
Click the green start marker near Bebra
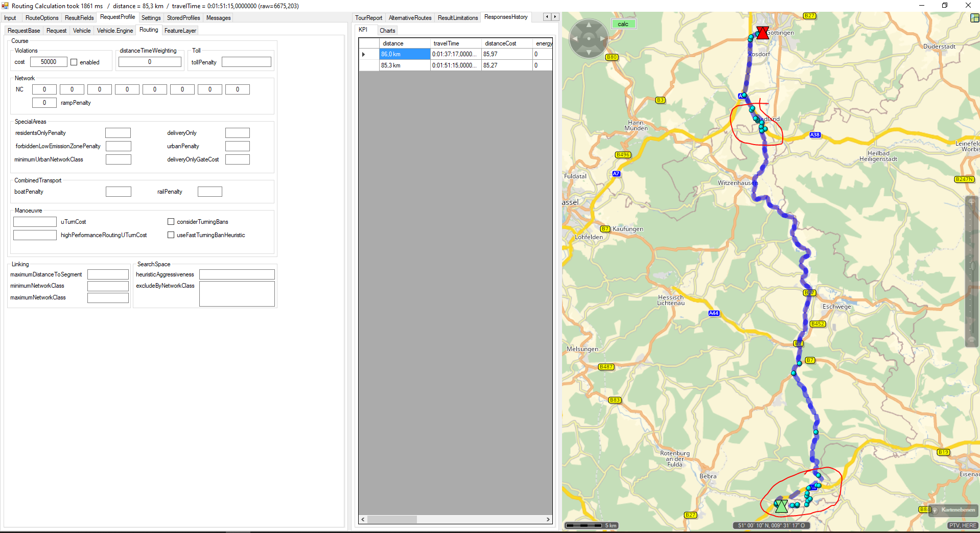[x=781, y=506]
